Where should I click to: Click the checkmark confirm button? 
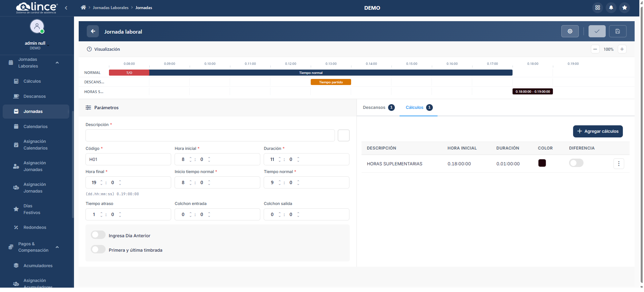pyautogui.click(x=597, y=31)
